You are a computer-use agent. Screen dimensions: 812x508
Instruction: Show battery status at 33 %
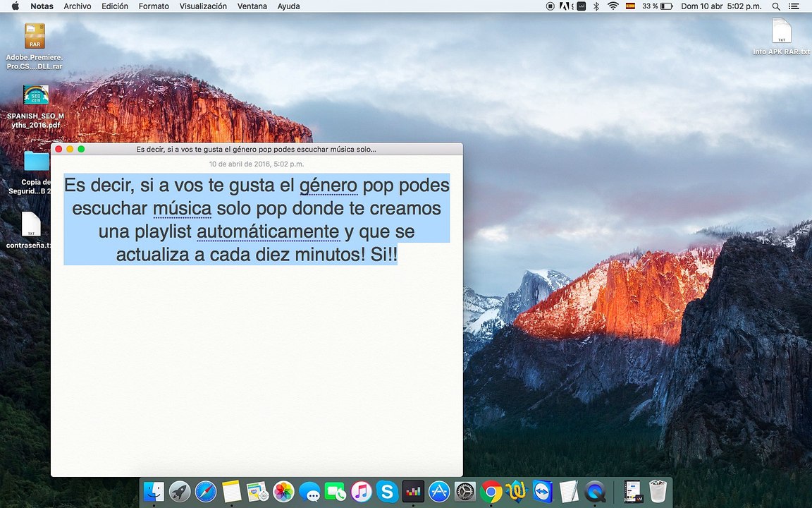657,6
